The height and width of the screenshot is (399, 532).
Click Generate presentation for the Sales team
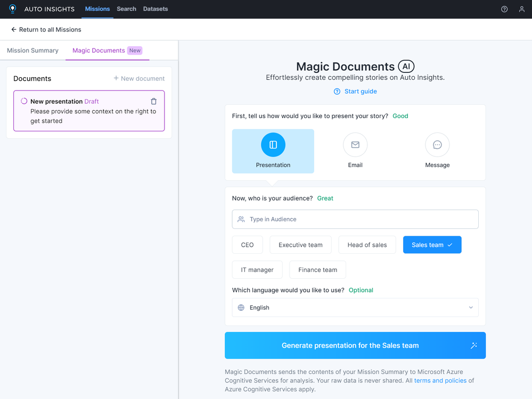click(x=355, y=345)
